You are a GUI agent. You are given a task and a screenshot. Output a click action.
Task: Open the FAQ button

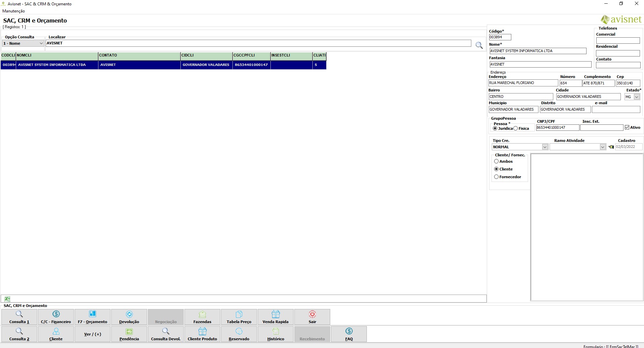tap(349, 334)
